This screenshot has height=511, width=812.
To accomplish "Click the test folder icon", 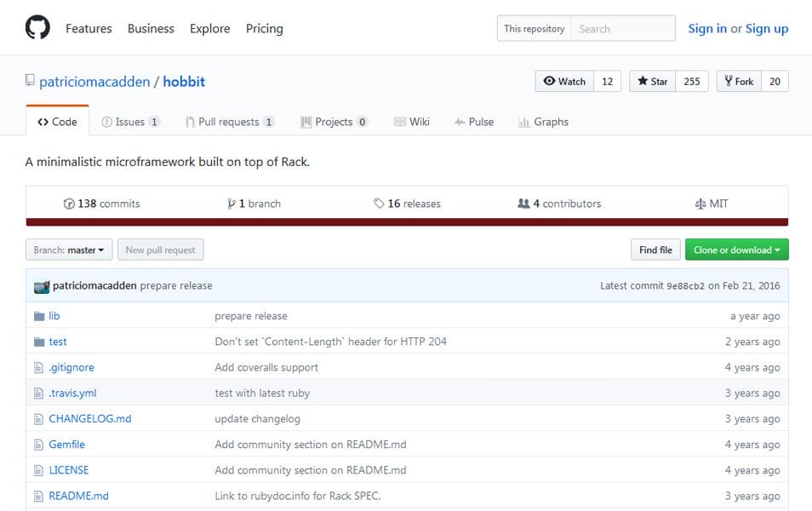I will point(39,342).
